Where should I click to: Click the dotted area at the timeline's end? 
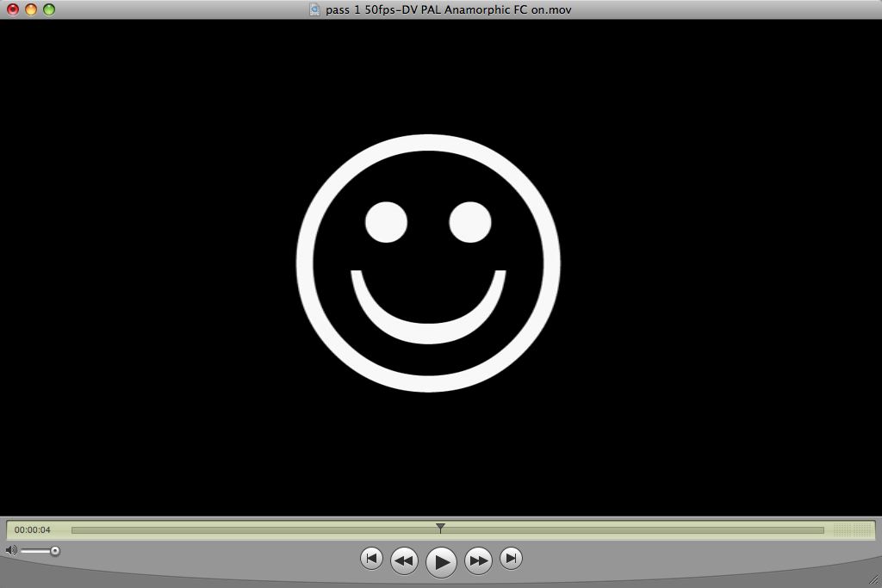click(x=852, y=530)
